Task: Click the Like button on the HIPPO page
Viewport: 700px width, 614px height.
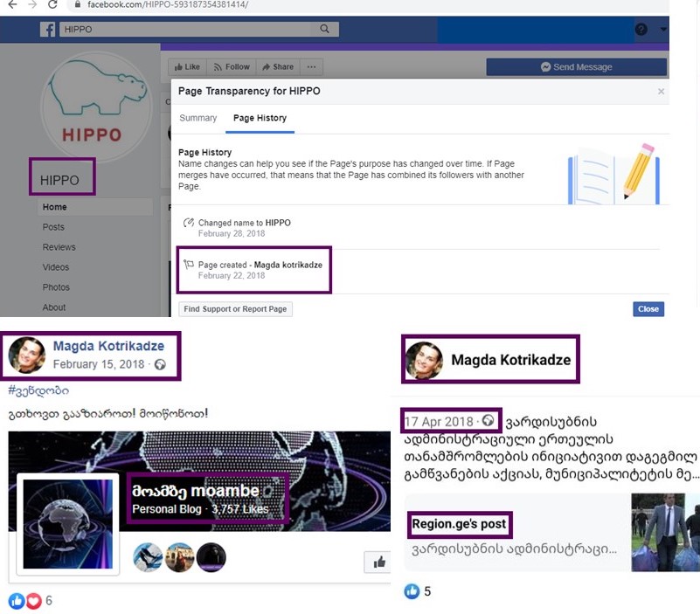Action: 187,67
